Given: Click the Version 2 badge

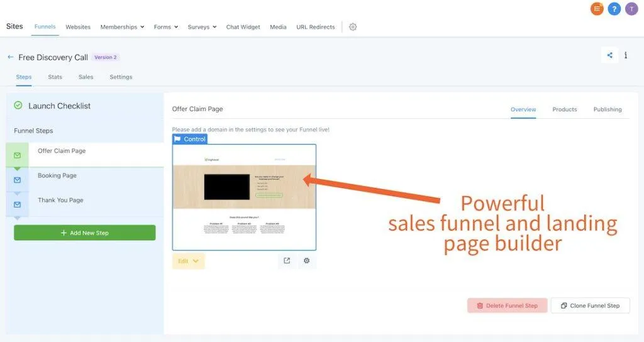Looking at the screenshot, I should coord(106,57).
